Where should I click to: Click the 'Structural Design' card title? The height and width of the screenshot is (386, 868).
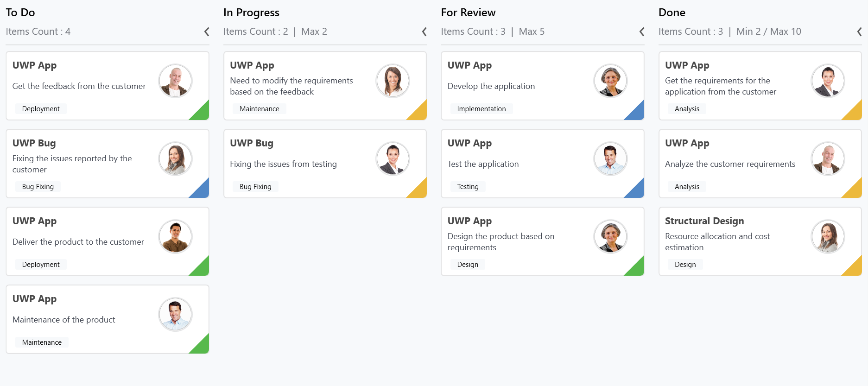coord(704,221)
